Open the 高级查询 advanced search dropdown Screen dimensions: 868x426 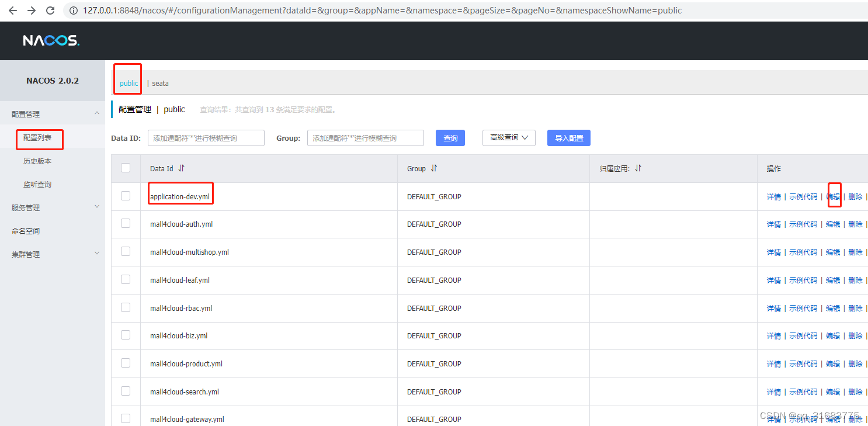click(509, 138)
